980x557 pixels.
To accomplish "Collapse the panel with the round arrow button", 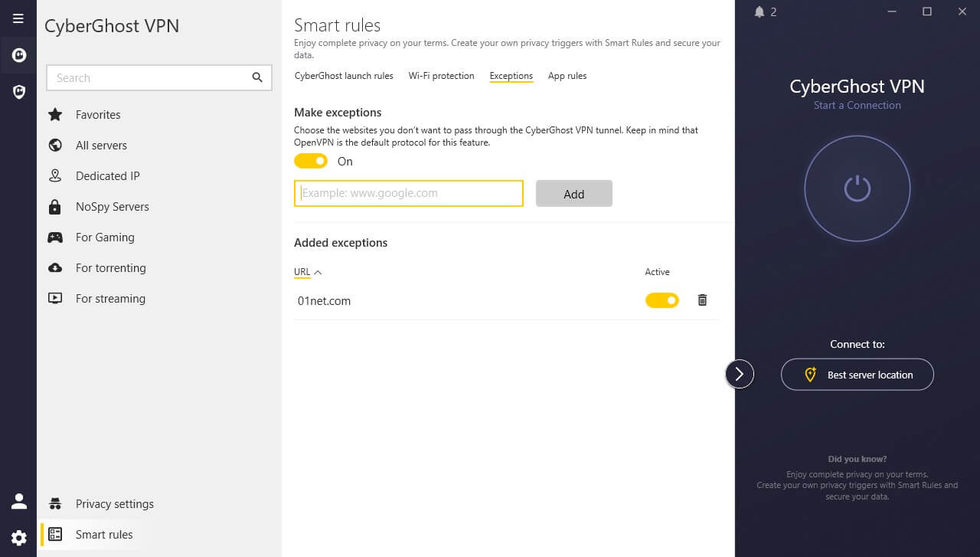I will (740, 374).
